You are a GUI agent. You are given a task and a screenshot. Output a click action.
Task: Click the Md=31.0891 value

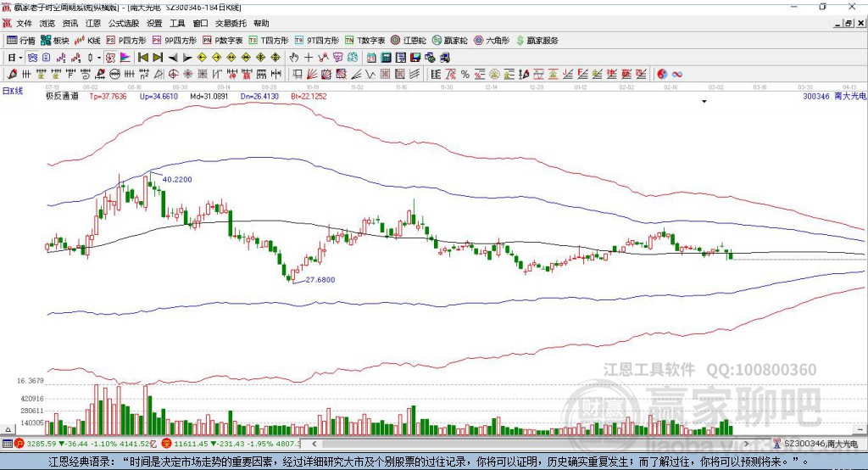click(x=209, y=96)
